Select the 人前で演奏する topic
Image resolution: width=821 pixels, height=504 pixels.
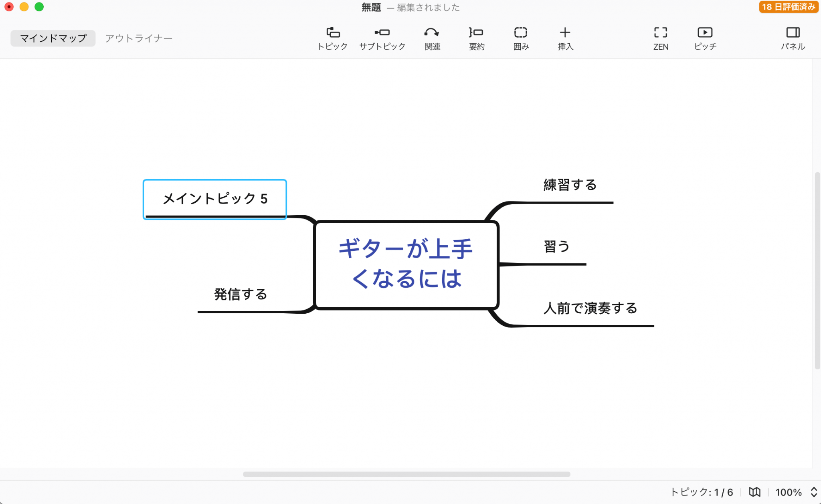tap(590, 308)
